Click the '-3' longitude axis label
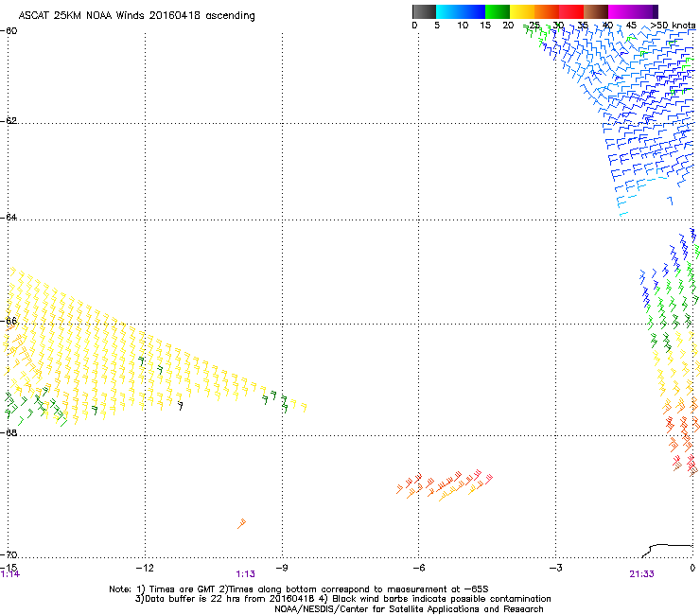 pos(555,568)
